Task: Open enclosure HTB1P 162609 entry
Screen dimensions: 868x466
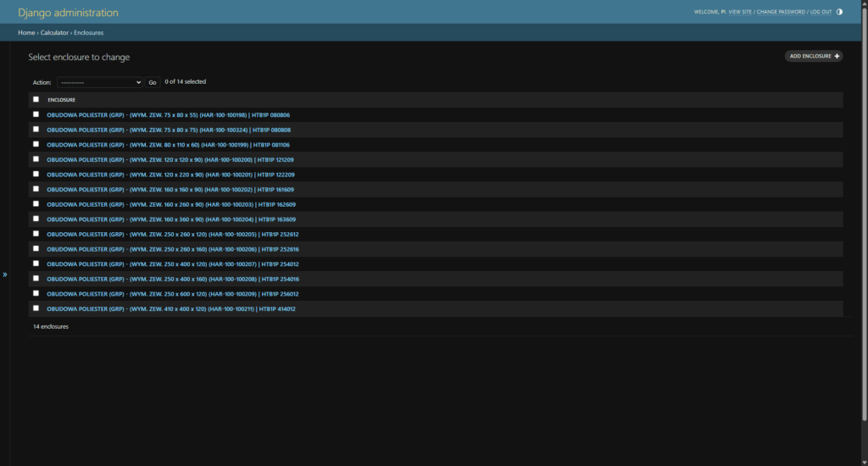Action: [x=170, y=204]
